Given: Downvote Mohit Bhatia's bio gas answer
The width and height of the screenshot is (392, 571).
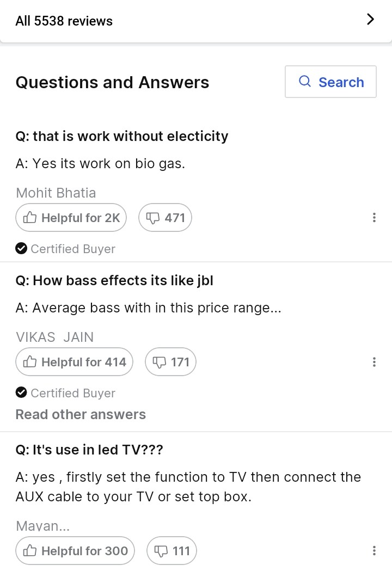Looking at the screenshot, I should pos(166,218).
